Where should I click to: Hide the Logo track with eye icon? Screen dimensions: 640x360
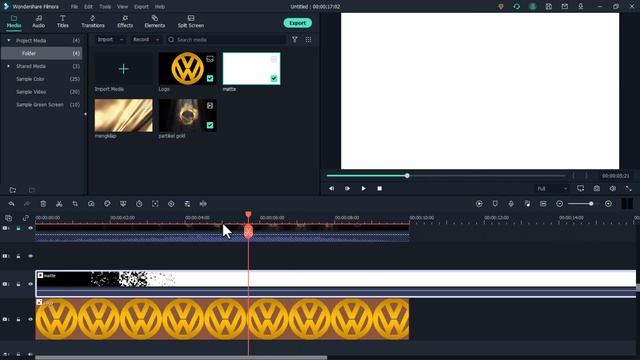click(x=31, y=319)
